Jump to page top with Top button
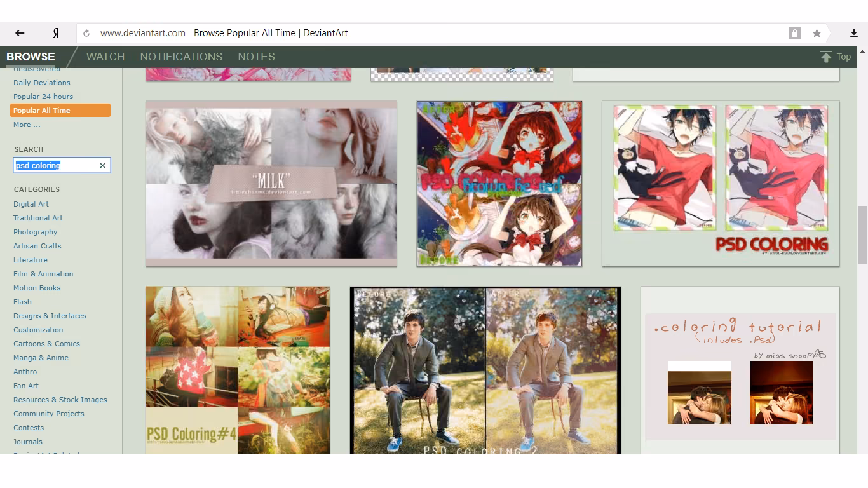This screenshot has width=868, height=488. point(836,57)
